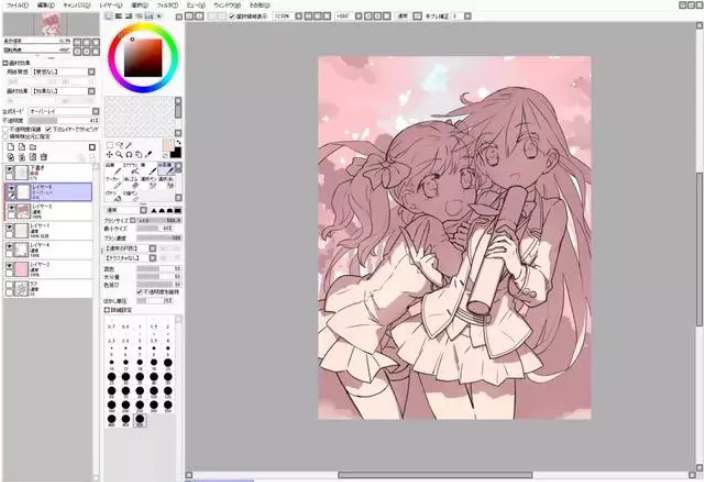Viewport: 704px width, 482px height.
Task: Click the canvas horizontal scrollbar
Action: 435,475
